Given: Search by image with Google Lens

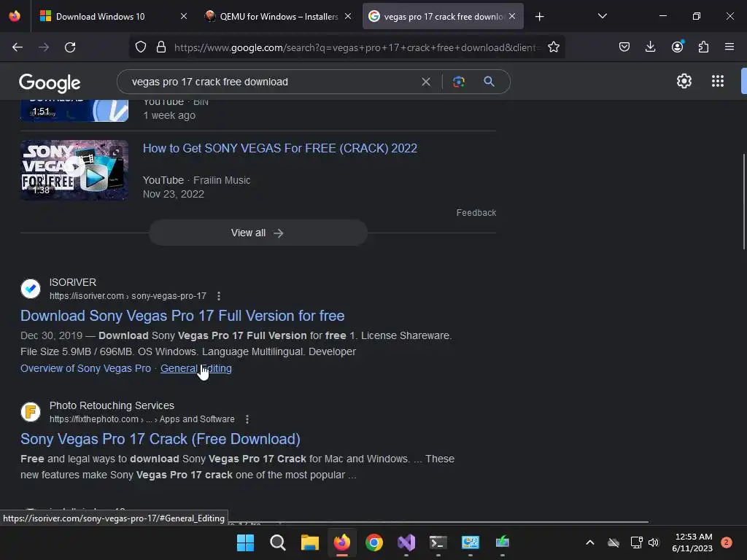Looking at the screenshot, I should 459,82.
